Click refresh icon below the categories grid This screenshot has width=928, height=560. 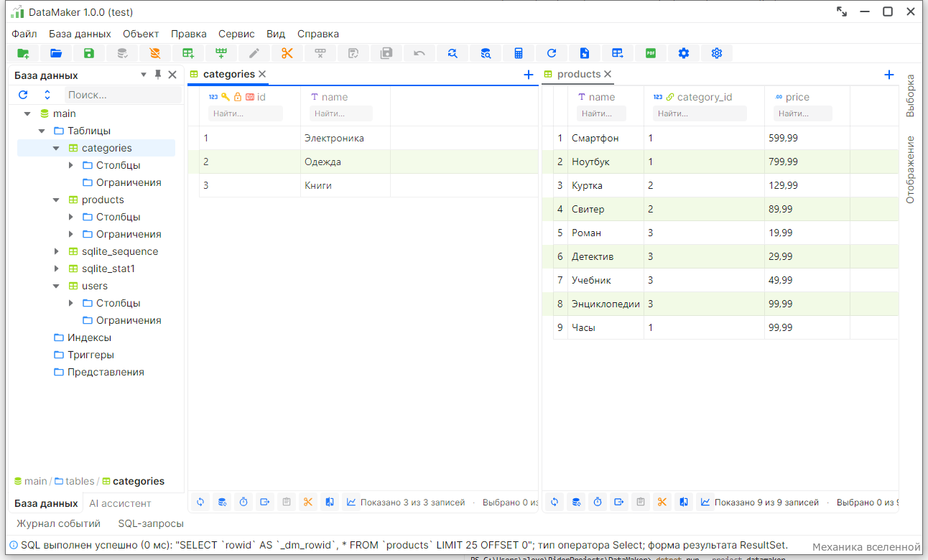tap(200, 503)
